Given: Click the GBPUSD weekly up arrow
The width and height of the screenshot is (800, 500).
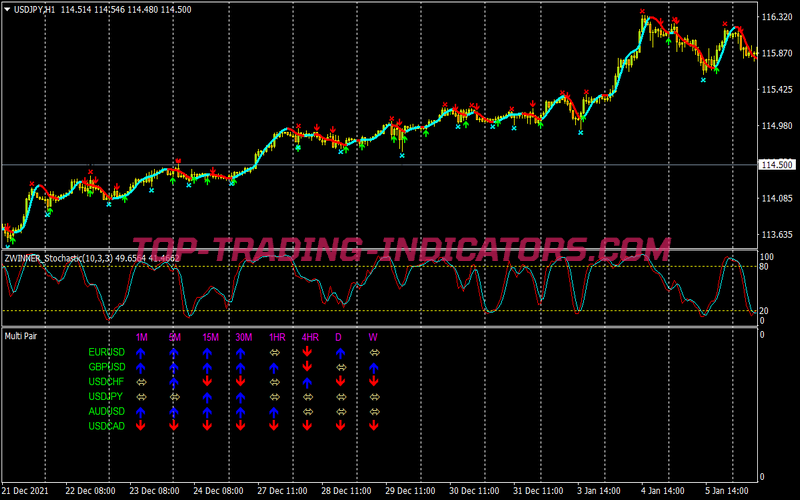Looking at the screenshot, I should point(374,367).
